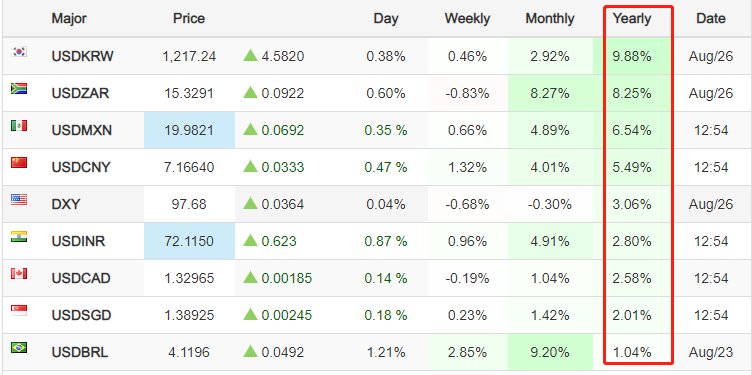Click the South Africa flag icon
This screenshot has height=375, width=752.
click(x=19, y=88)
